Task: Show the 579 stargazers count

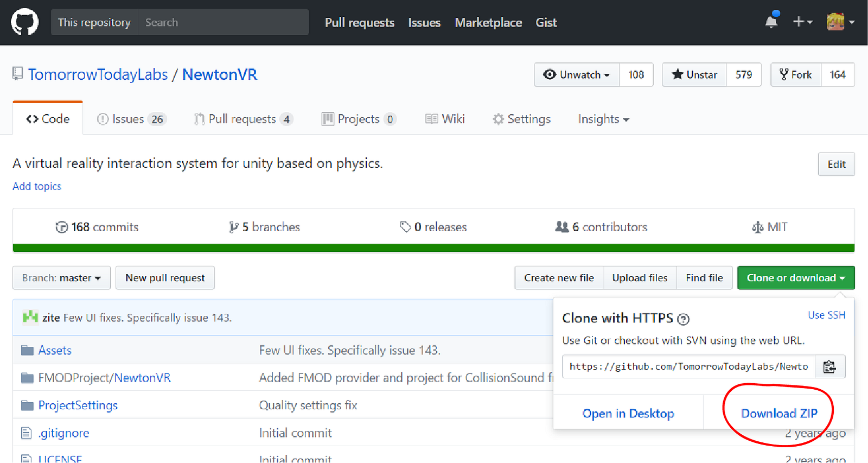Action: (x=744, y=75)
